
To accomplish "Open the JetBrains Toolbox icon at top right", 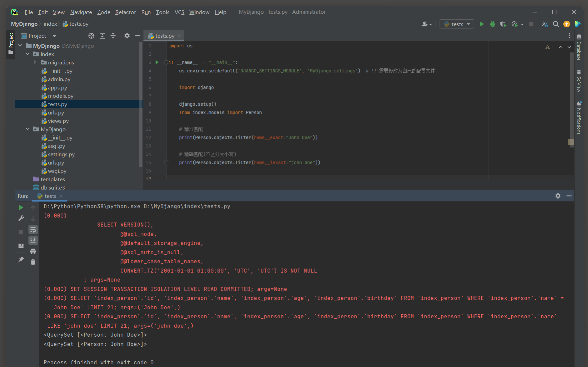I will point(577,24).
